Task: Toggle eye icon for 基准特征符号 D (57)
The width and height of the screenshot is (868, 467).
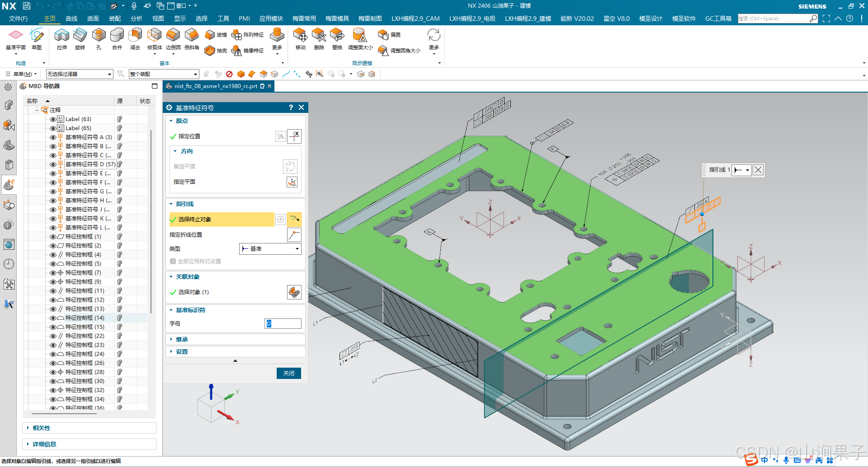Action: coord(53,164)
